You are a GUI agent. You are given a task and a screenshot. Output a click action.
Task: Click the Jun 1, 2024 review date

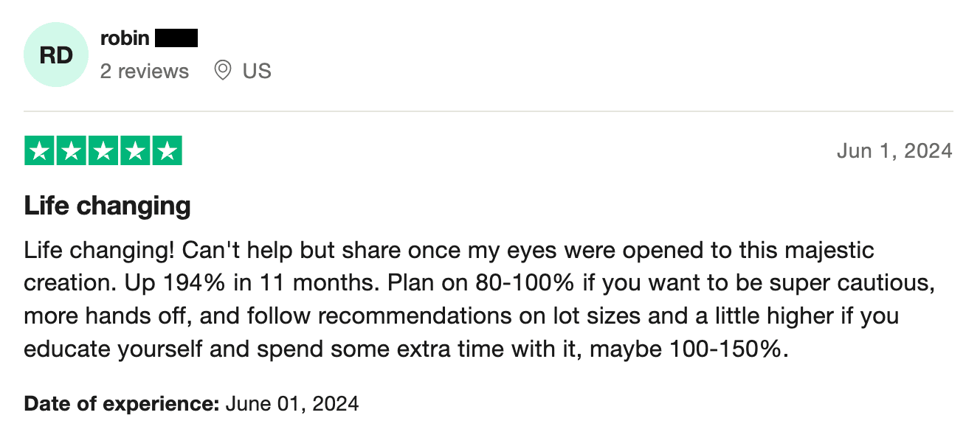tap(894, 151)
